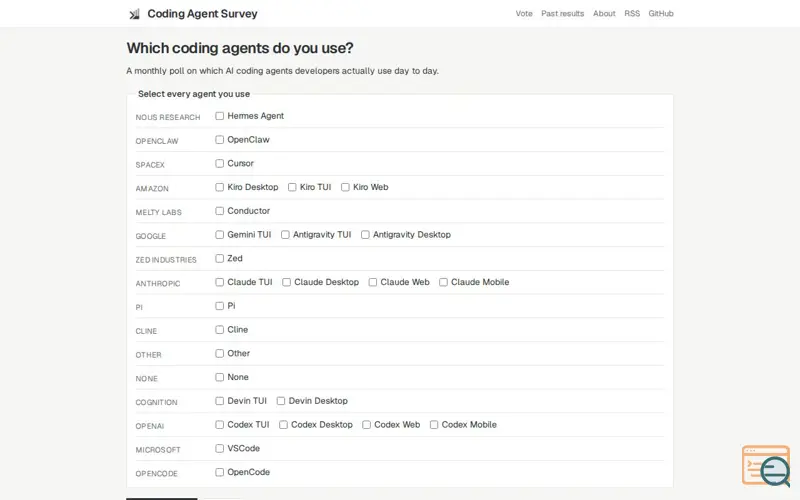
Task: Enable the Claude Web option
Action: (373, 282)
